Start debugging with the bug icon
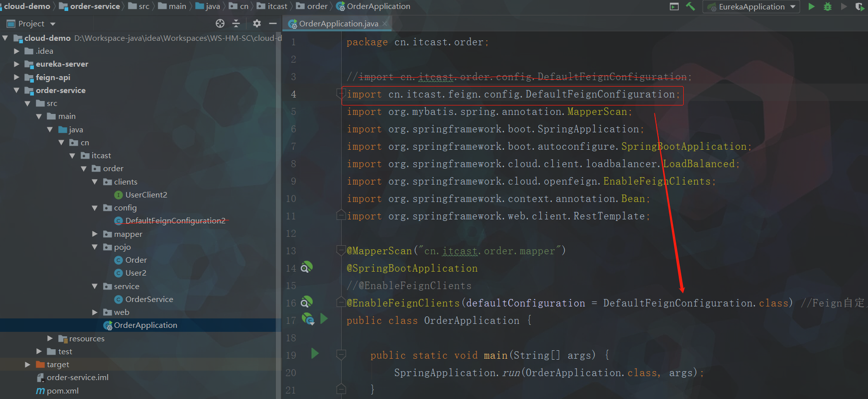Image resolution: width=868 pixels, height=399 pixels. pyautogui.click(x=828, y=6)
